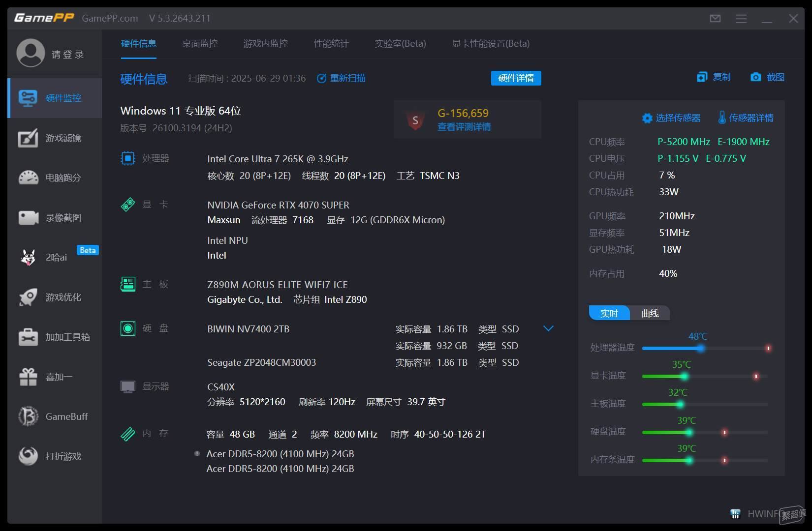The image size is (812, 531).
Task: Switch to 实时 realtime view
Action: [x=609, y=313]
